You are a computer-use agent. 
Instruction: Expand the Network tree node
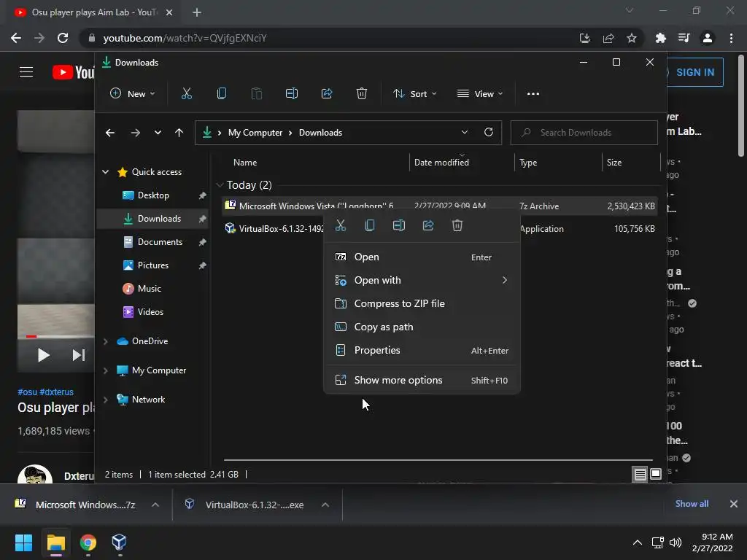tap(105, 400)
